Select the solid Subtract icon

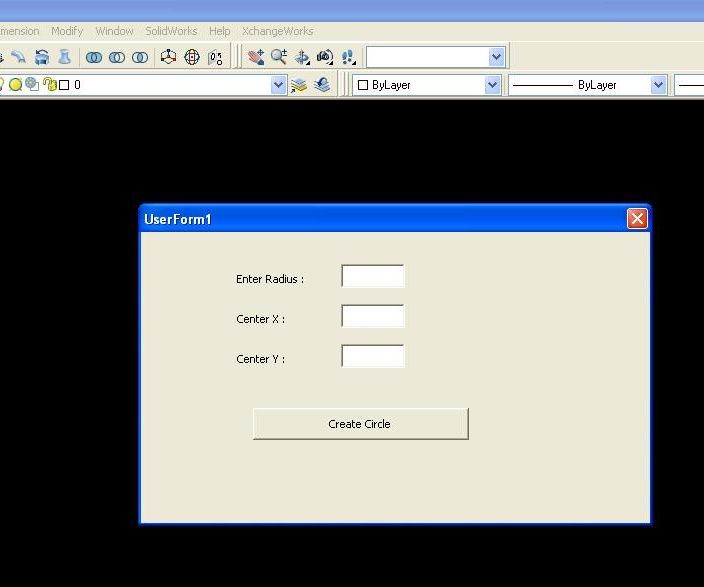pos(117,57)
